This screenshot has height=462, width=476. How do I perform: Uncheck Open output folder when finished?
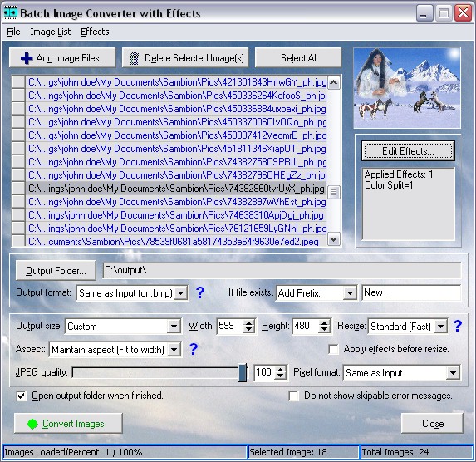[21, 396]
